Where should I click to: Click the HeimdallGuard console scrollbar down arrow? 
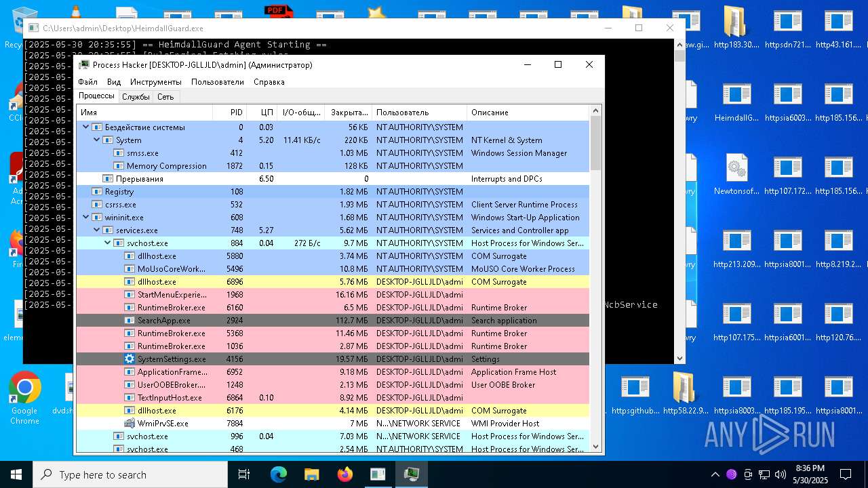point(680,359)
